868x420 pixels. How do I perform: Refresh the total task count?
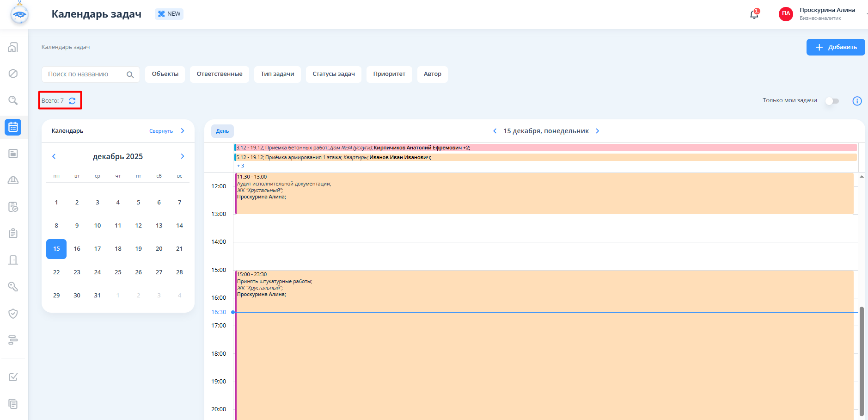coord(72,101)
